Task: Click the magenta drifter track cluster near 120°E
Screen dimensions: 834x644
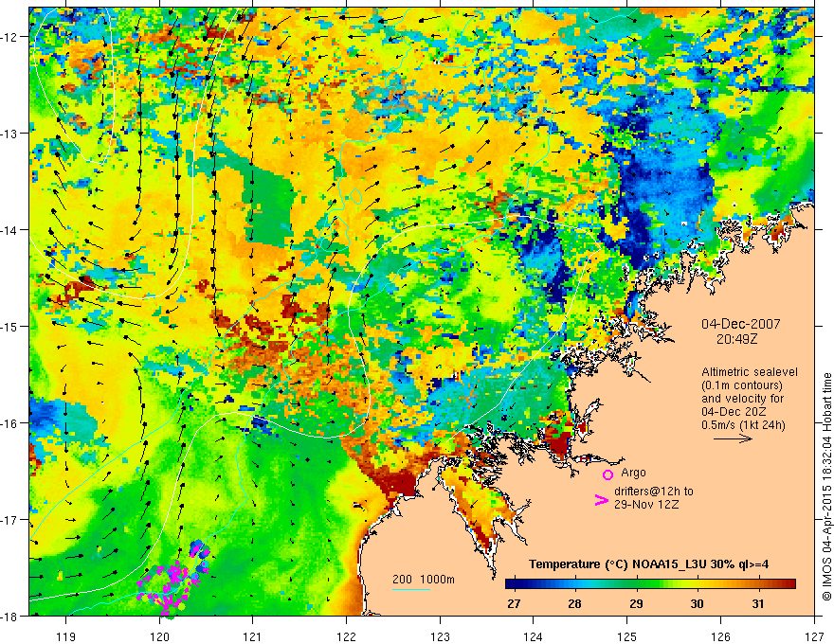Action: click(172, 581)
